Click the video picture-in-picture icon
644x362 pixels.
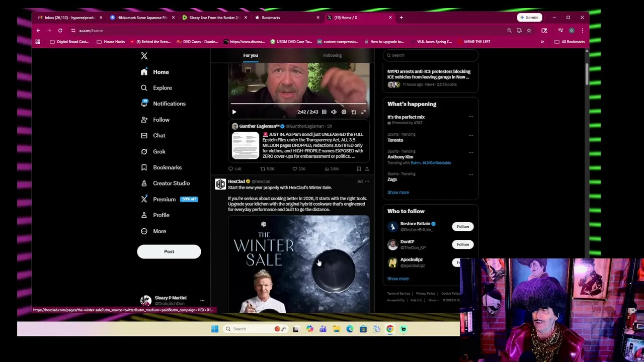[x=354, y=112]
